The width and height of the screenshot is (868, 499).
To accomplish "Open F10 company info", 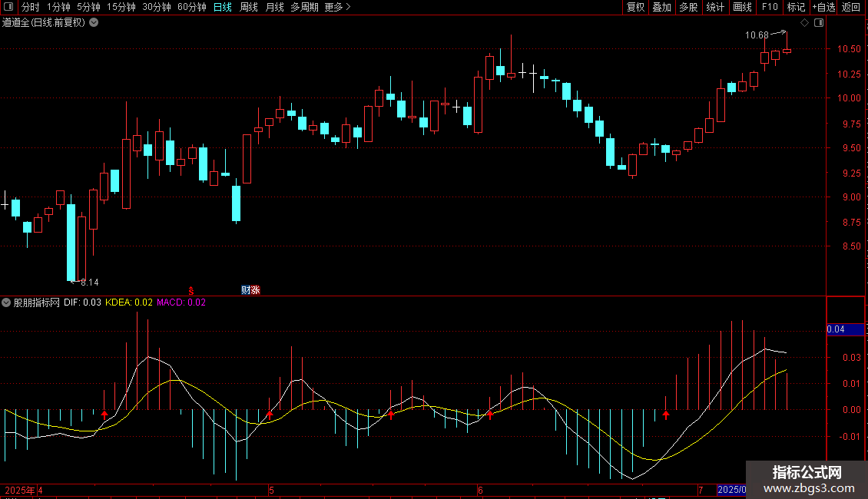I will (x=770, y=7).
